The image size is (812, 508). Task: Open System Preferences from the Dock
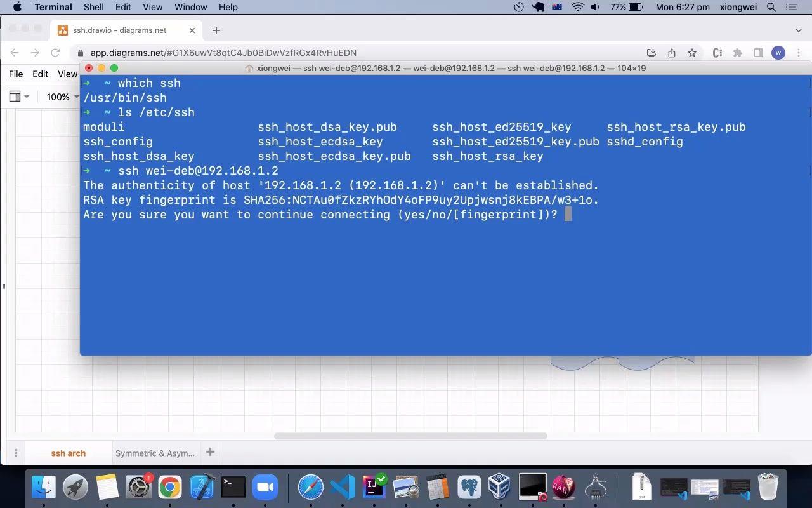[138, 487]
